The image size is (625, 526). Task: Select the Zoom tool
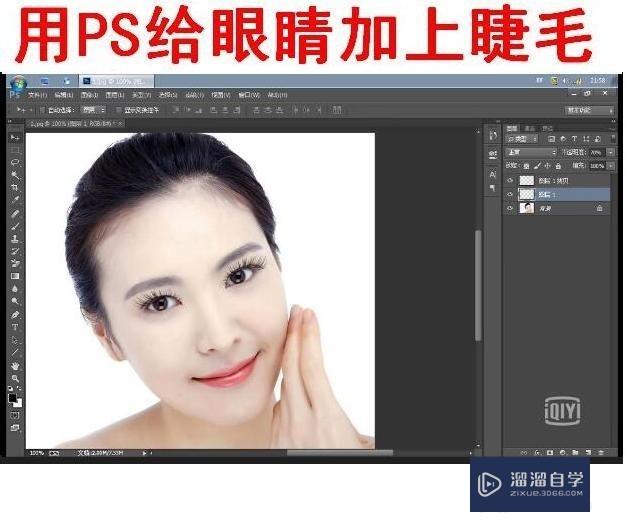pos(15,378)
